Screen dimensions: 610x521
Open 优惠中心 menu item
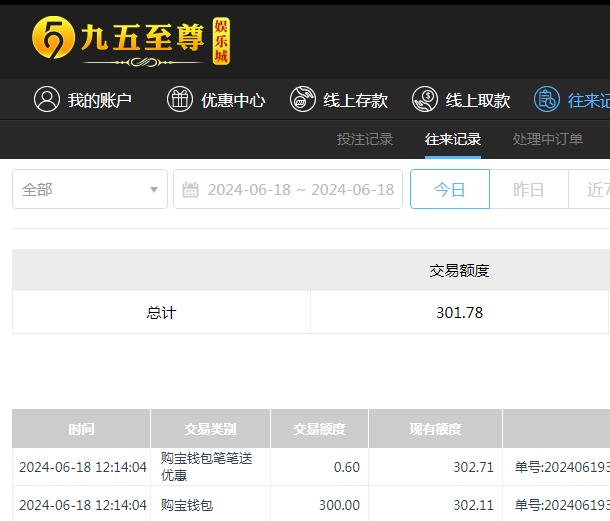point(216,100)
